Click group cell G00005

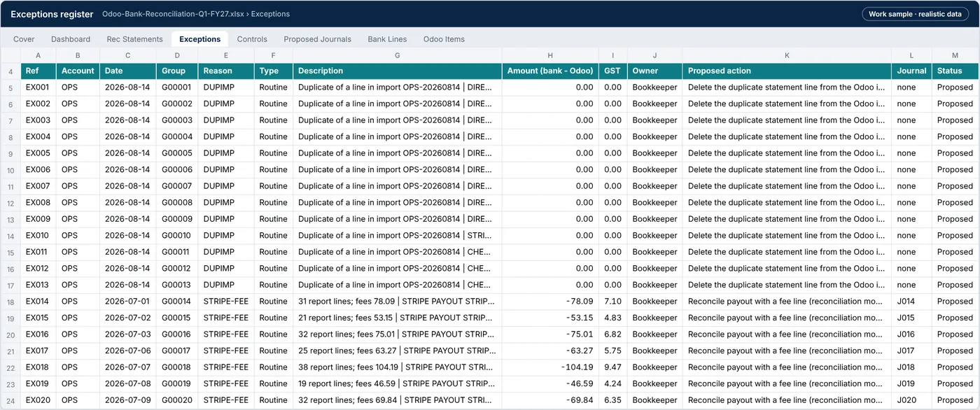tap(176, 153)
